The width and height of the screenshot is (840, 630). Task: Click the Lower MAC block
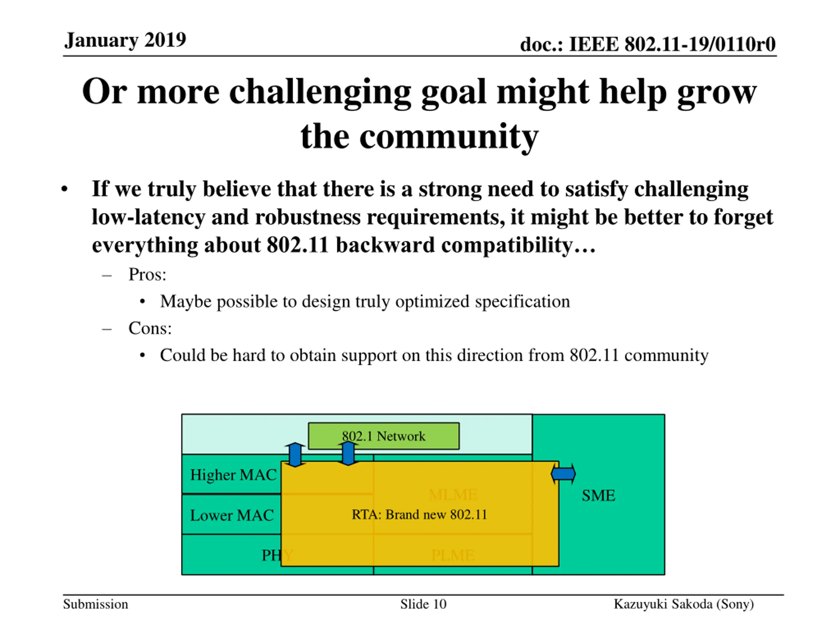point(232,515)
